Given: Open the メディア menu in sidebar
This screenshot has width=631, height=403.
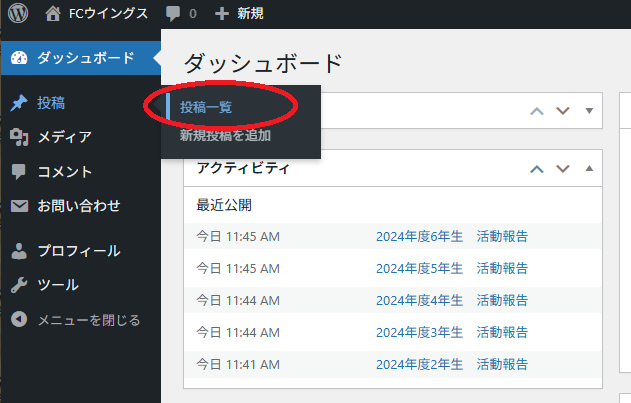Looking at the screenshot, I should (x=64, y=137).
